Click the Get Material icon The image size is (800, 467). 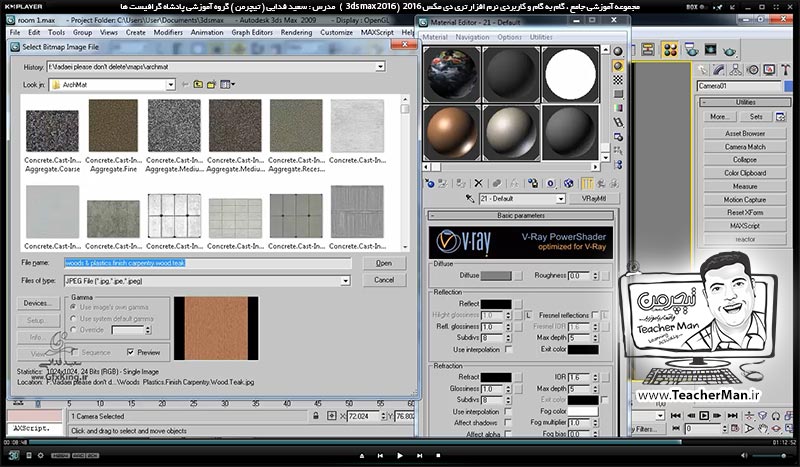tap(430, 183)
